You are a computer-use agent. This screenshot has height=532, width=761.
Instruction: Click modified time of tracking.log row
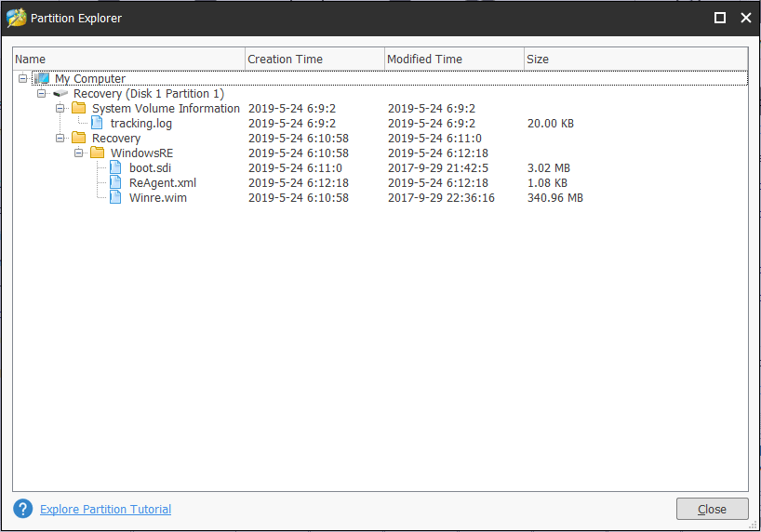point(432,124)
